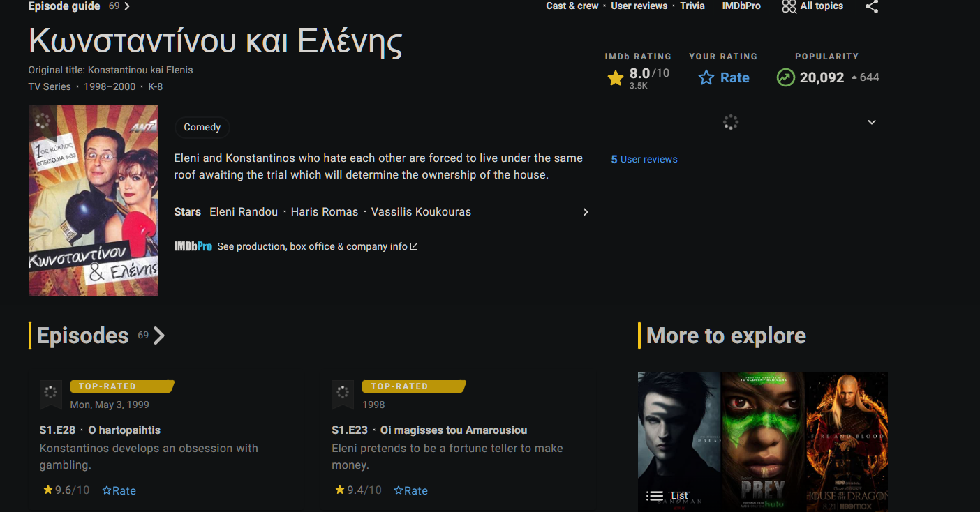Open the Episodes section heading
The image size is (980, 512).
click(83, 336)
